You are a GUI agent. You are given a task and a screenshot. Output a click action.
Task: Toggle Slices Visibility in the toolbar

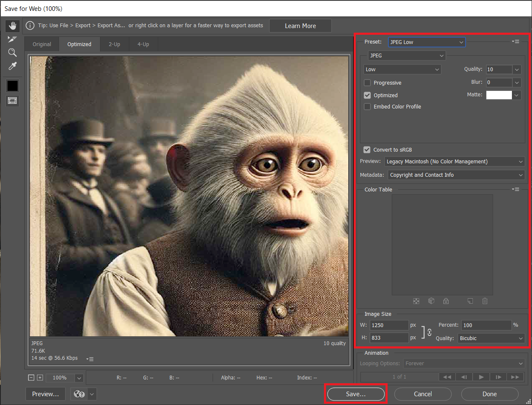point(12,101)
